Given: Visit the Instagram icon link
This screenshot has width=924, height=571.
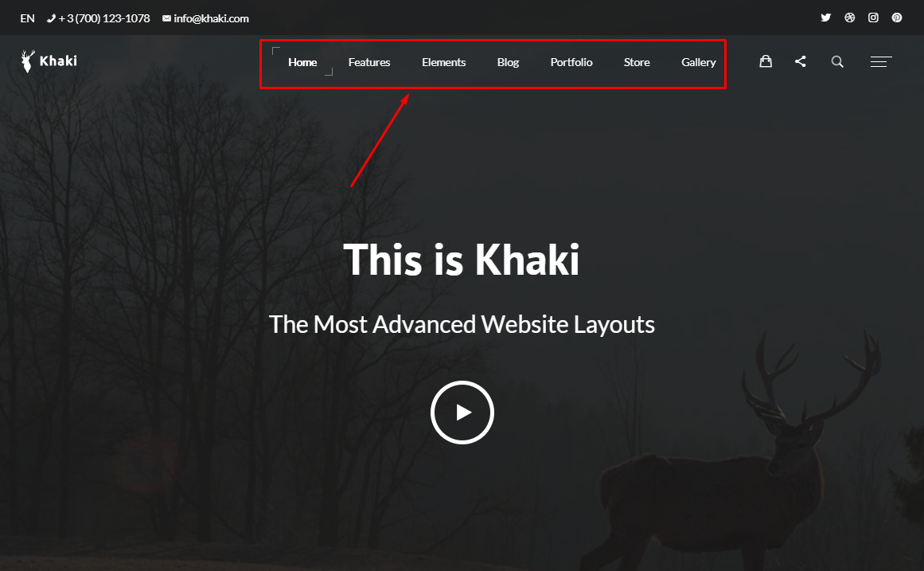Looking at the screenshot, I should tap(873, 18).
